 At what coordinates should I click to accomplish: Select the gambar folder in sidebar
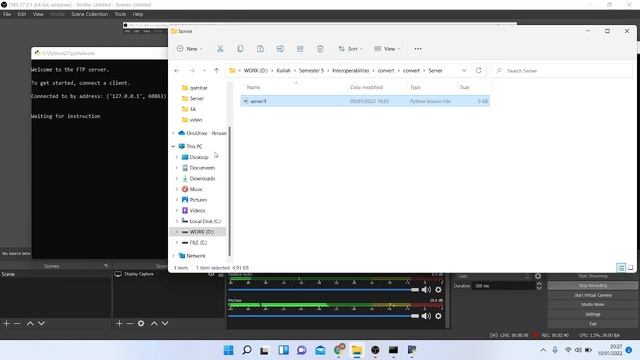click(x=198, y=88)
